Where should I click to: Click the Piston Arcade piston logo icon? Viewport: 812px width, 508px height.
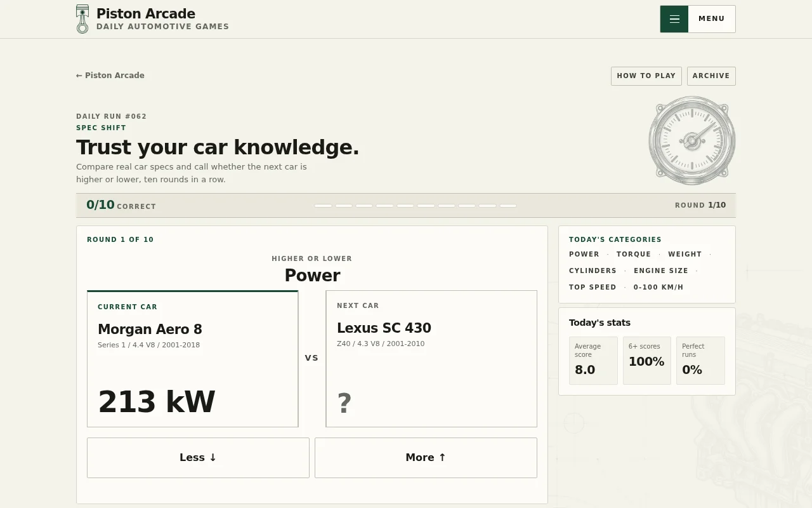82,19
